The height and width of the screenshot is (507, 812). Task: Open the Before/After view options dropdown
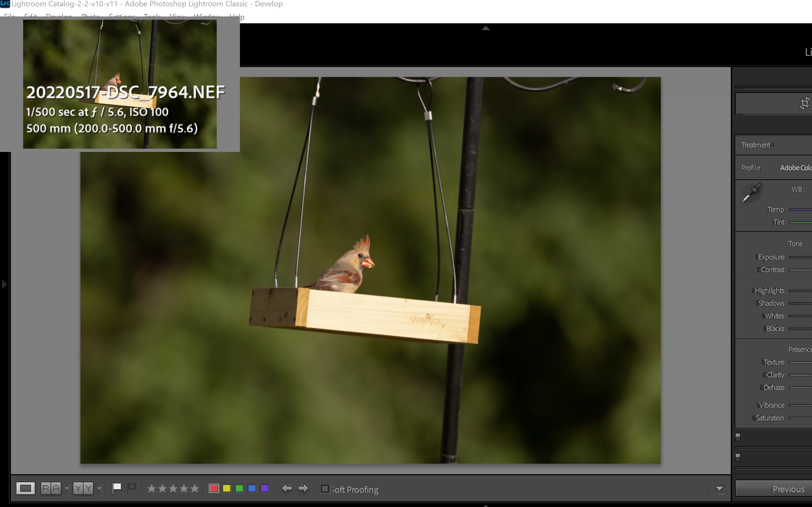pyautogui.click(x=100, y=488)
